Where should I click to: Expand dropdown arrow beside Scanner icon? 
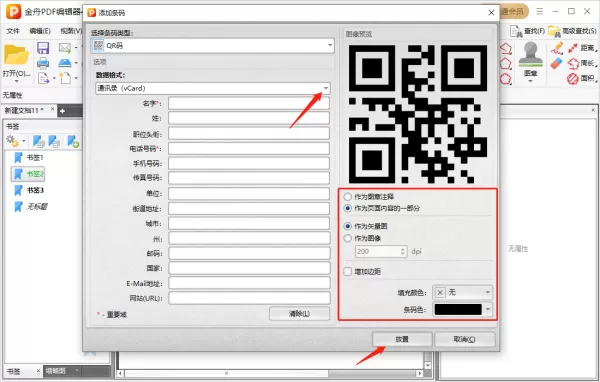(x=76, y=63)
